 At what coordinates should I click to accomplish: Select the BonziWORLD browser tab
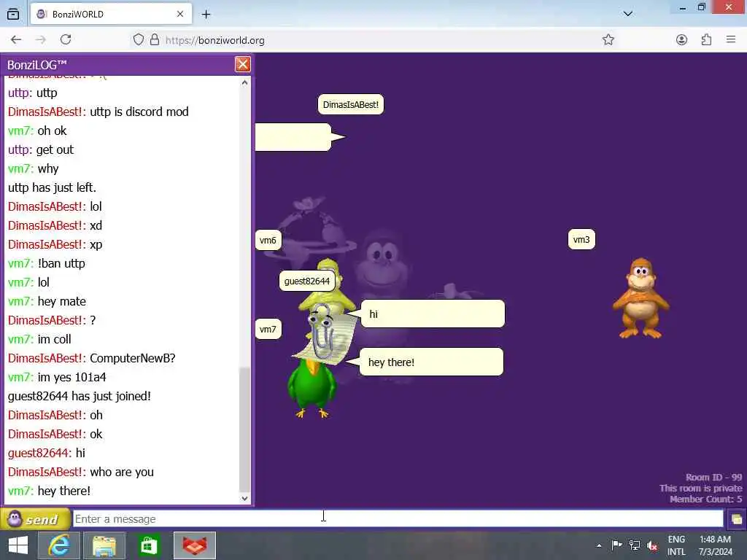111,15
